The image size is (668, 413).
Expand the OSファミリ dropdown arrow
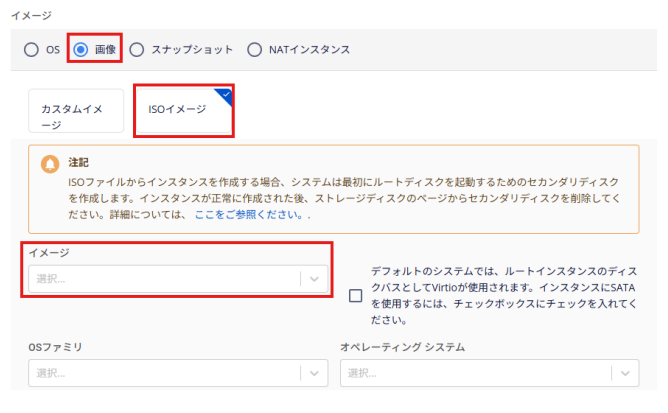[x=315, y=372]
